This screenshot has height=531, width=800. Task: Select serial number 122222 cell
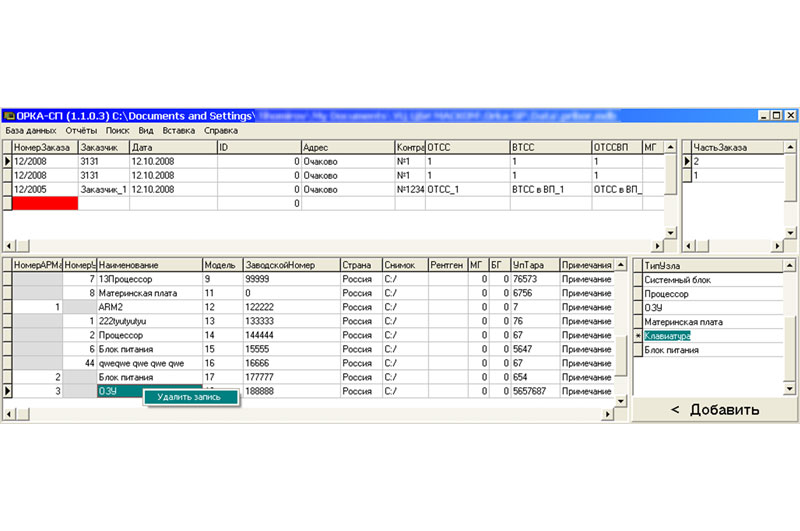[291, 307]
